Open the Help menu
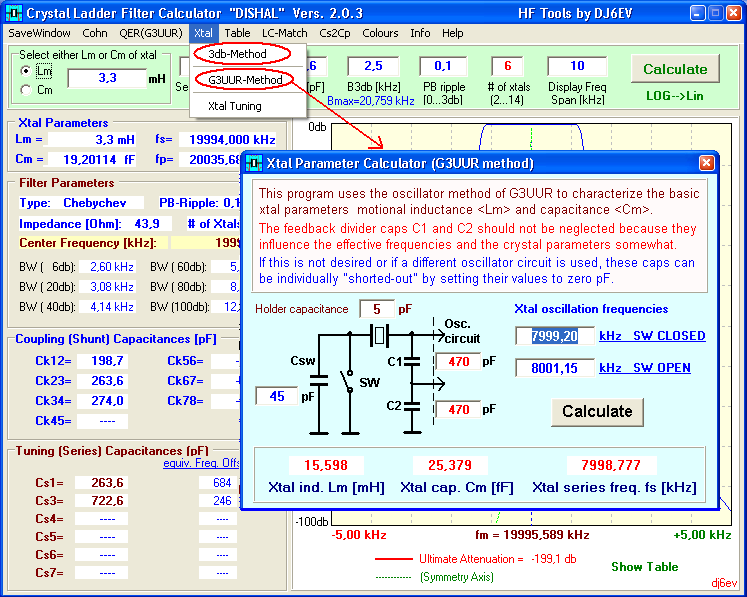This screenshot has width=747, height=597. (x=453, y=33)
